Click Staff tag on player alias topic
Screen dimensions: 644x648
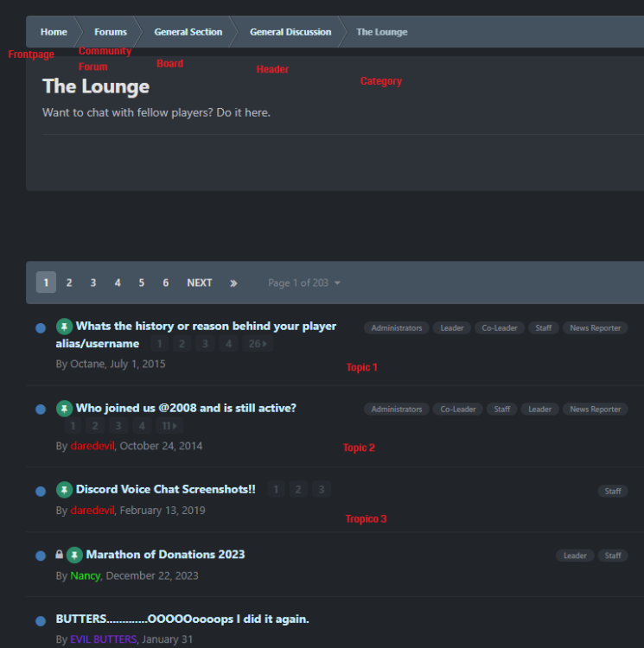pyautogui.click(x=543, y=328)
